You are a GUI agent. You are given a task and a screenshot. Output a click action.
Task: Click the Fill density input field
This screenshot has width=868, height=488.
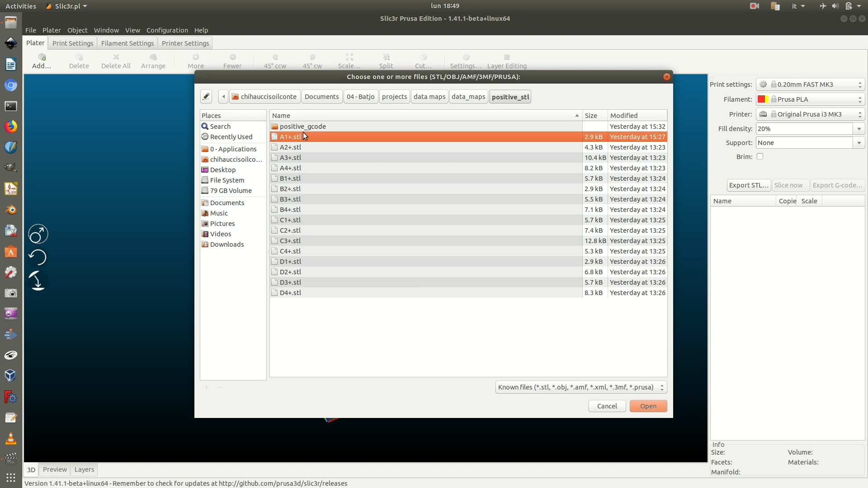coord(805,129)
